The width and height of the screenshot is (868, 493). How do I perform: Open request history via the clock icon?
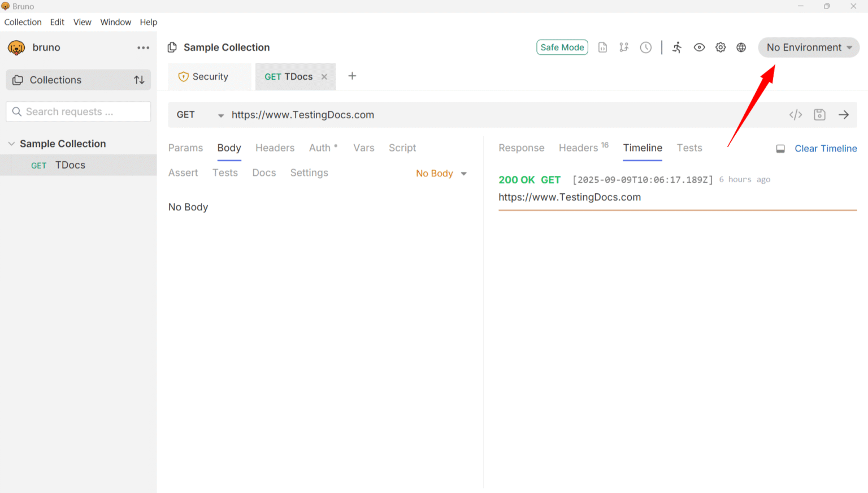tap(645, 47)
